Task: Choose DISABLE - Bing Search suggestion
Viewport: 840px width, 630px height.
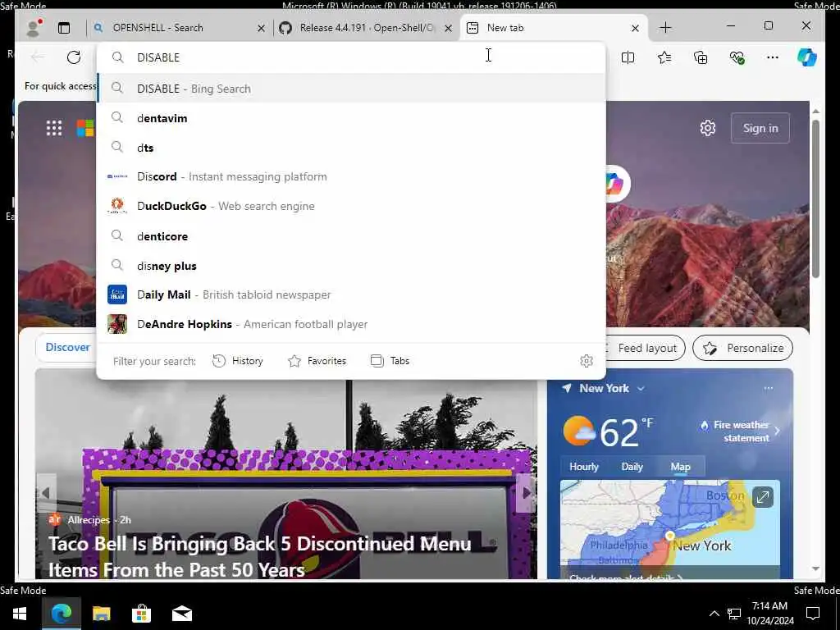Action: point(351,89)
